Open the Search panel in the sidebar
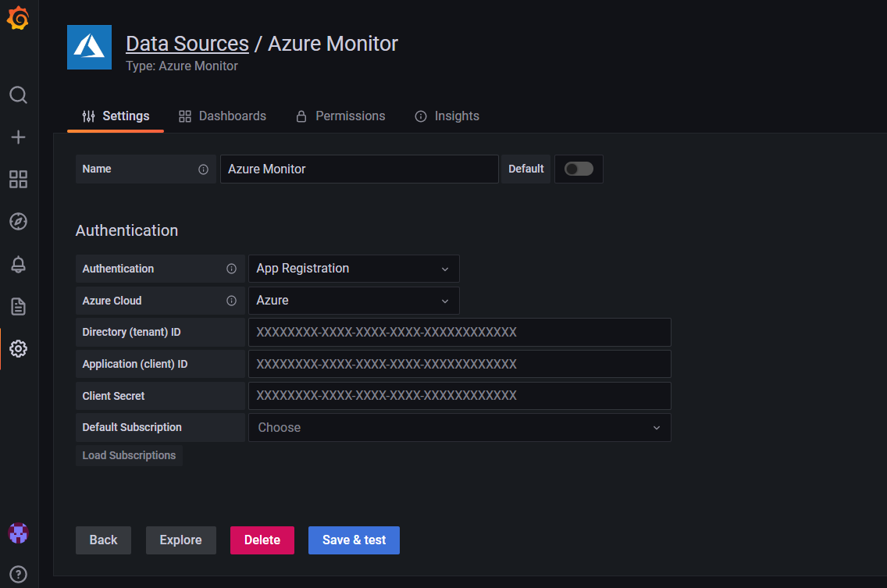The width and height of the screenshot is (887, 588). pos(18,94)
